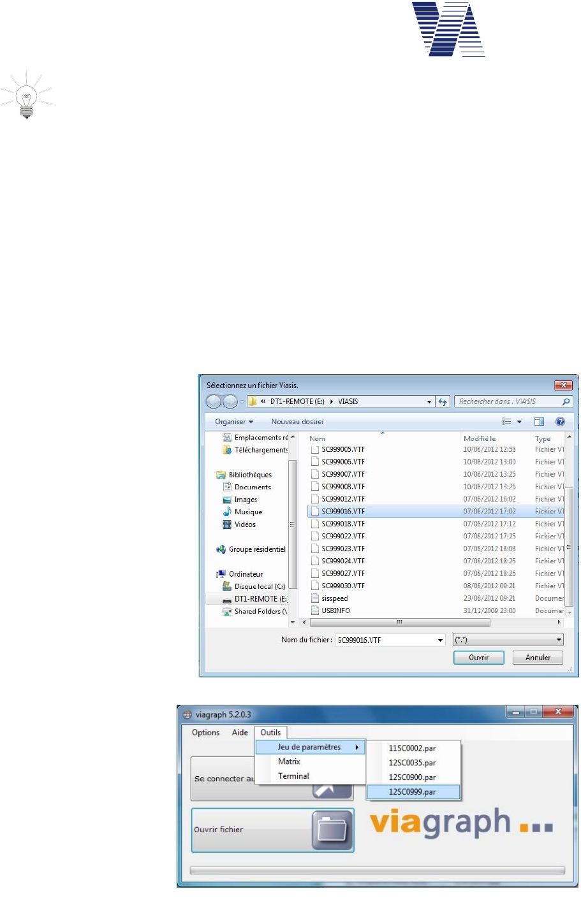This screenshot has width=581, height=924.
Task: Click the connect arrow icon in viagraph
Action: 332,791
